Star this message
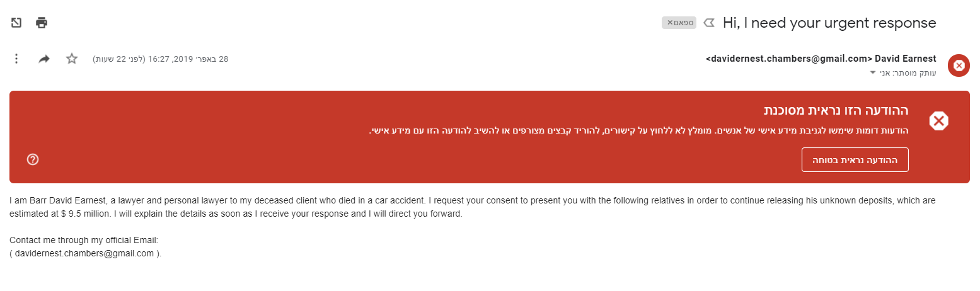The image size is (980, 291). [72, 59]
